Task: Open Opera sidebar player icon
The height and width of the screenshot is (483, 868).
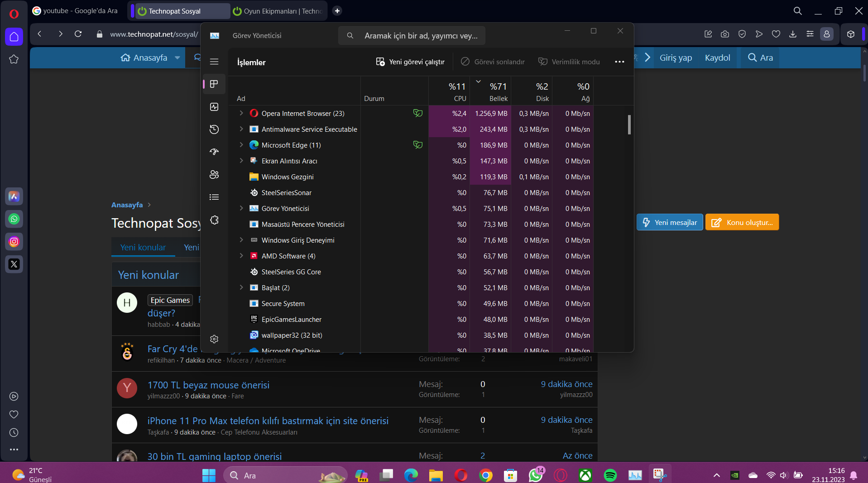Action: pyautogui.click(x=14, y=397)
